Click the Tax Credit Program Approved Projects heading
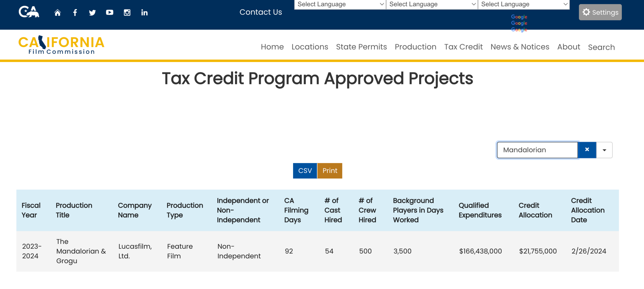644x289 pixels. pyautogui.click(x=317, y=79)
